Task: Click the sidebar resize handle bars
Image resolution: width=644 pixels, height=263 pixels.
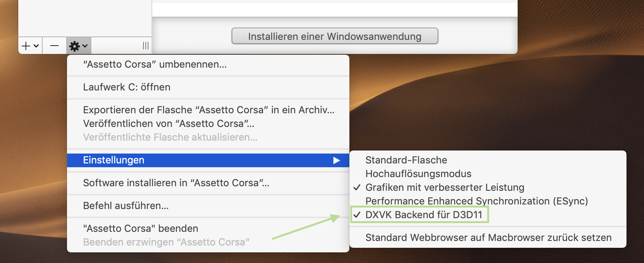Action: point(146,46)
